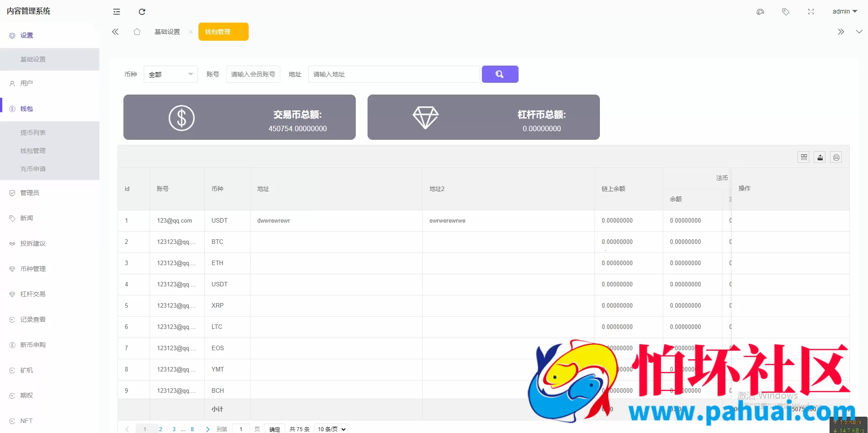Open the 期权 sidebar menu
Viewport: 868px width, 433px height.
50,395
